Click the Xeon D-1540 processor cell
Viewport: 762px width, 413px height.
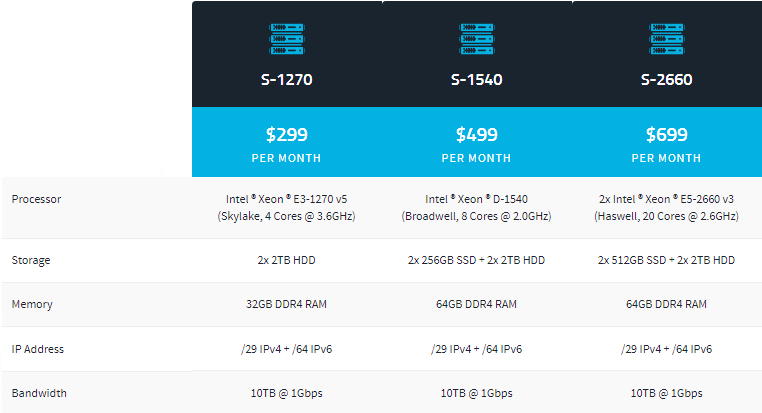pyautogui.click(x=476, y=207)
